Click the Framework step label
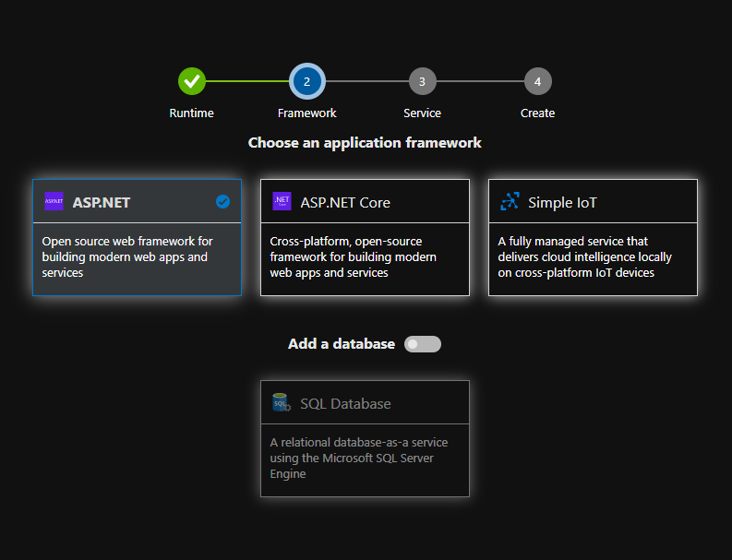Viewport: 732px width, 560px height. click(x=306, y=113)
